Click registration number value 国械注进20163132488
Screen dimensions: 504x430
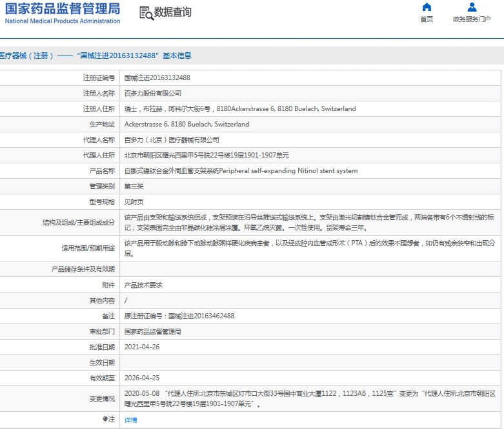coord(157,77)
